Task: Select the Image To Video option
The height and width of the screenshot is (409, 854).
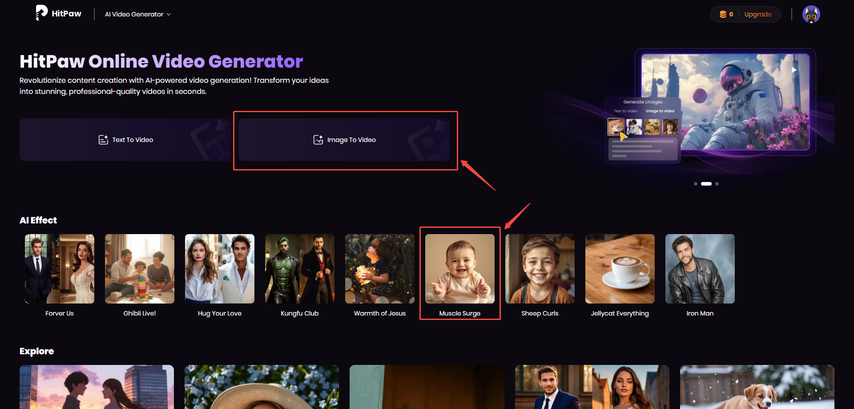Action: pos(344,140)
